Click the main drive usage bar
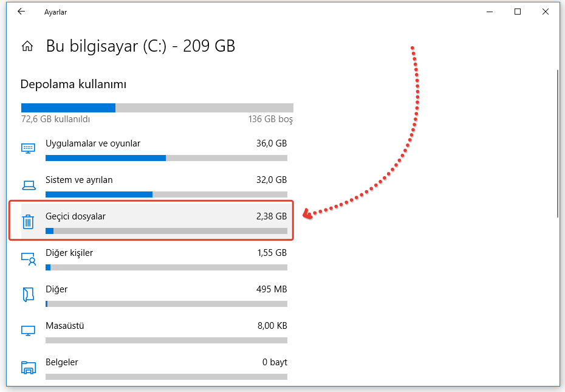 [157, 108]
